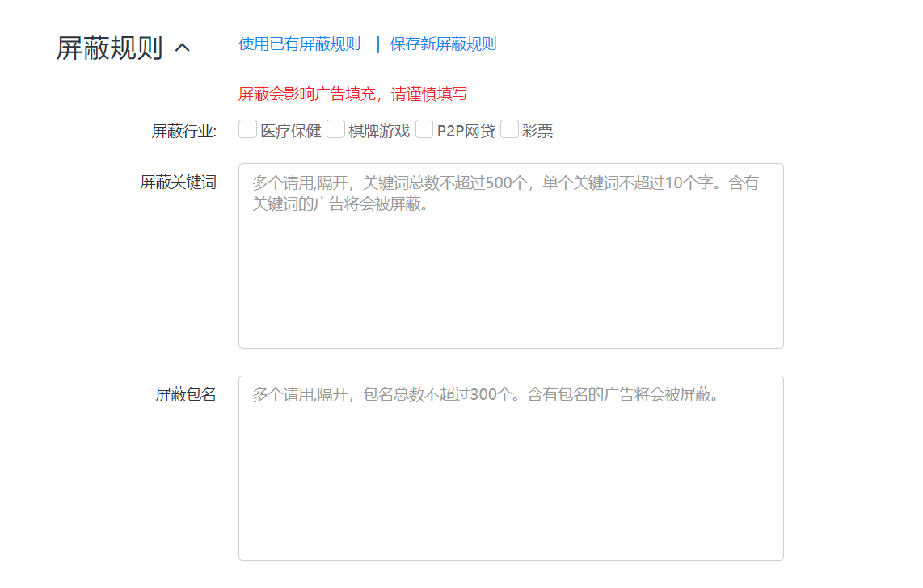
Task: Select the 棋牌游戏 label text
Action: point(379,131)
